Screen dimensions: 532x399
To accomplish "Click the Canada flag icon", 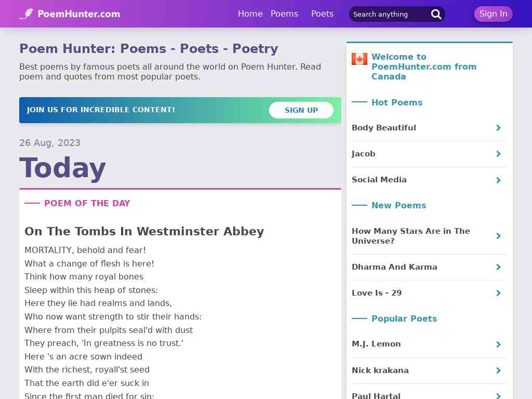I will coord(360,59).
